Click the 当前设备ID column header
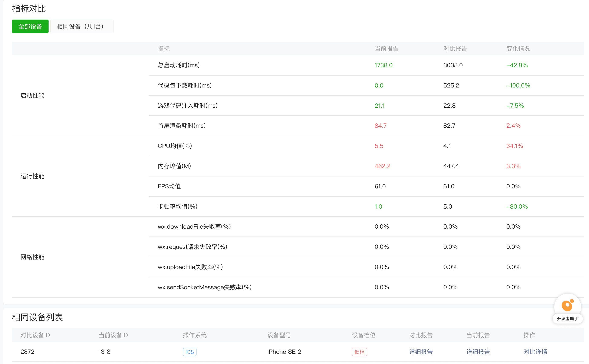Screen dimensions: 589x364 (113, 335)
